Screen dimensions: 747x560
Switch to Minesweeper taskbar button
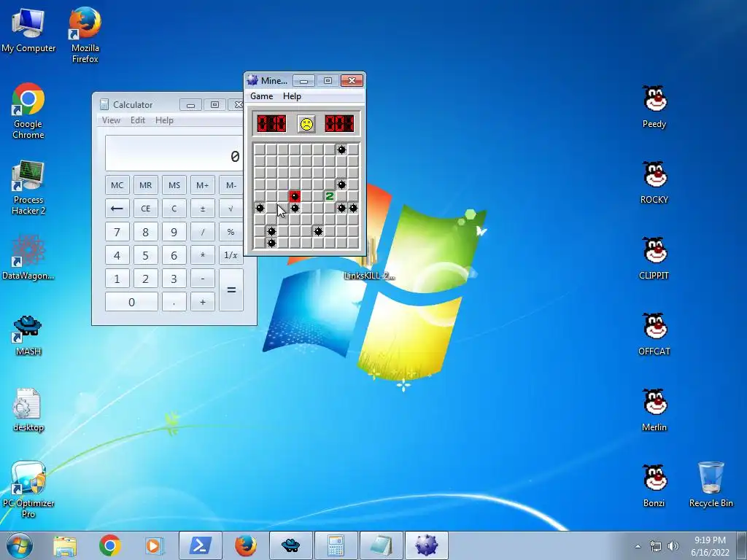(x=426, y=545)
